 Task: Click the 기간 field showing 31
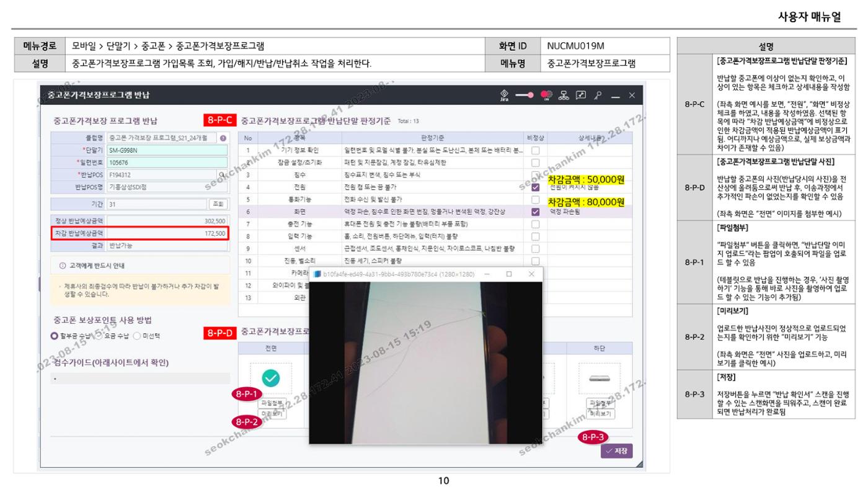pos(156,204)
